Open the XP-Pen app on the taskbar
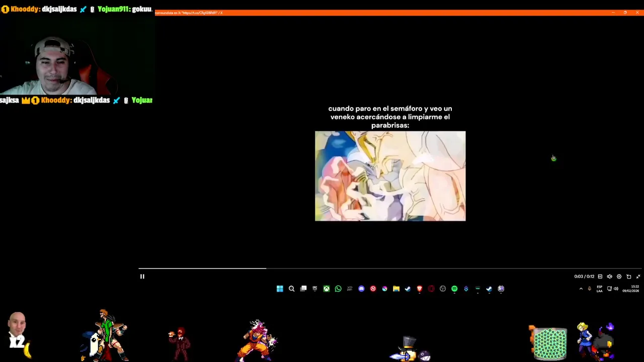644x362 pixels. [350, 289]
